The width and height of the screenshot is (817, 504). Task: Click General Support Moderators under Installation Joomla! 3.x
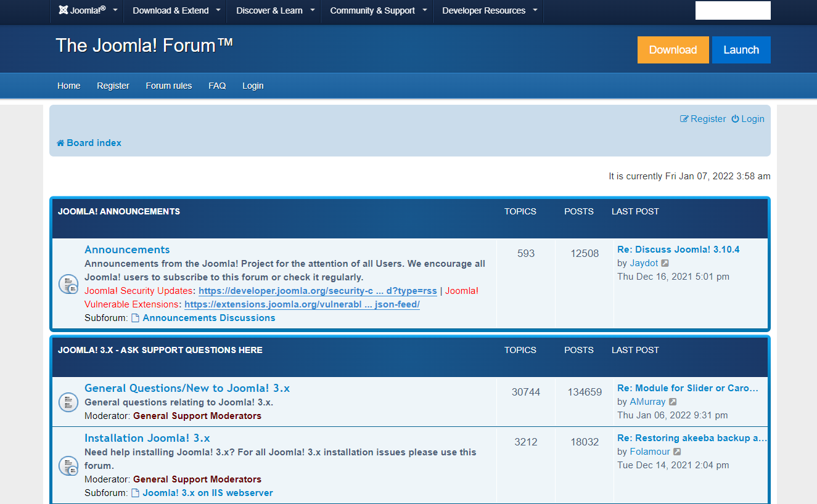(x=197, y=479)
